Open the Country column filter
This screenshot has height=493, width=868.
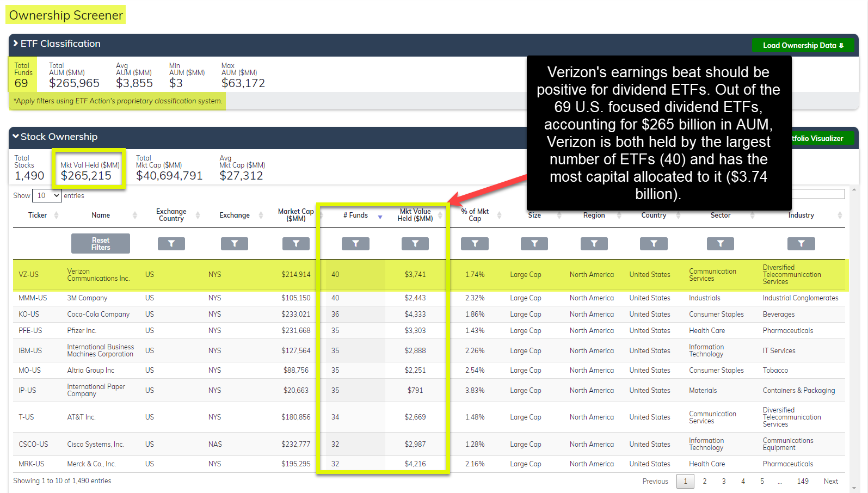(x=654, y=244)
